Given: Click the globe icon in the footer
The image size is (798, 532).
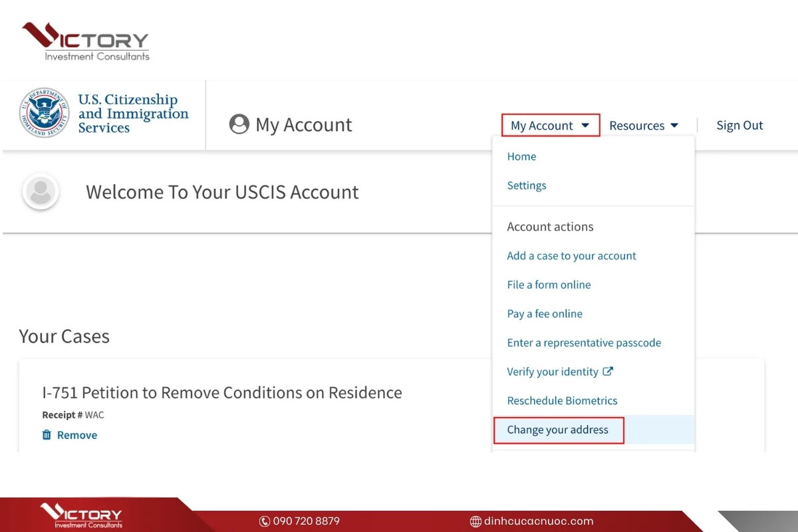Looking at the screenshot, I should [x=475, y=521].
